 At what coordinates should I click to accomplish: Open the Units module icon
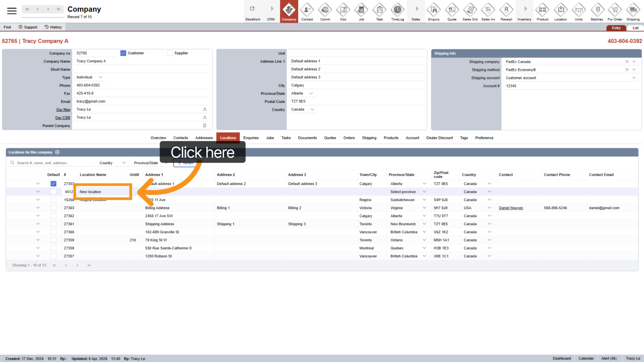coord(579,11)
